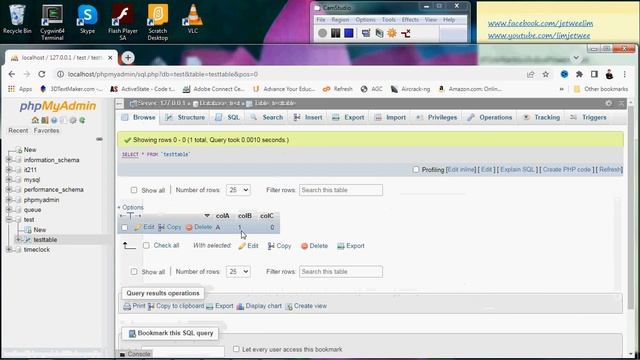Open the Insert tab
The height and width of the screenshot is (360, 640).
coord(308,117)
